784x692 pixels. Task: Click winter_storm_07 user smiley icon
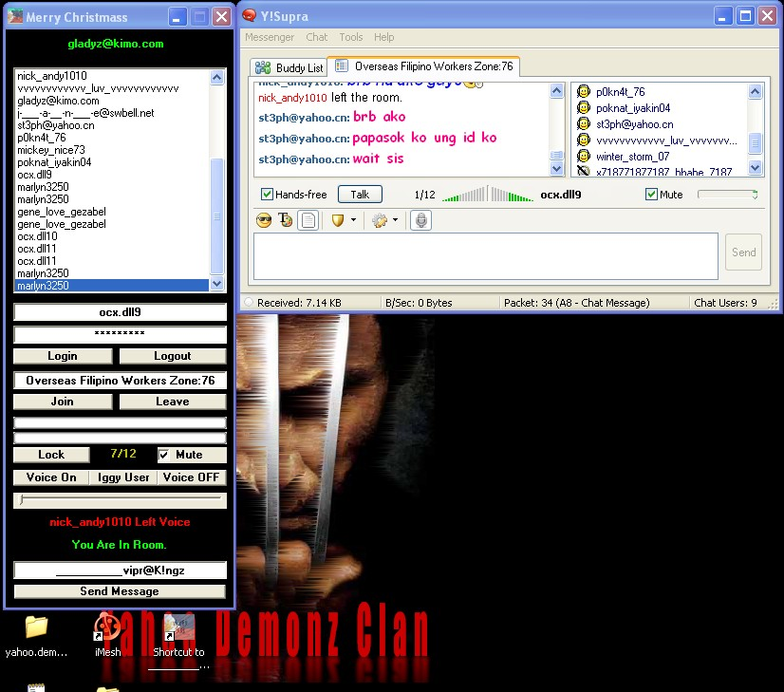coord(583,156)
